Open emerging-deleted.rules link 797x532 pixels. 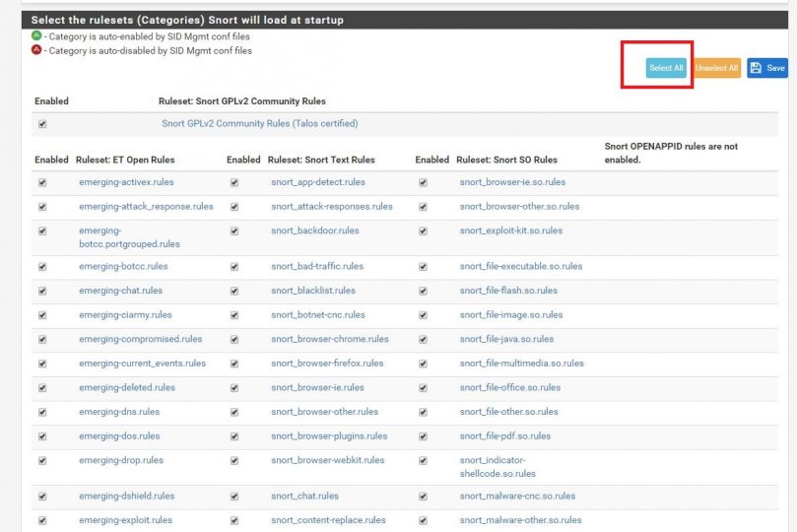click(x=126, y=388)
